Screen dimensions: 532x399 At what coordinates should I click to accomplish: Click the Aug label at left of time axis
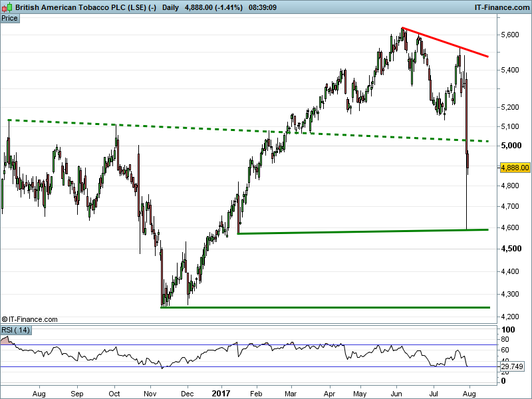click(39, 394)
